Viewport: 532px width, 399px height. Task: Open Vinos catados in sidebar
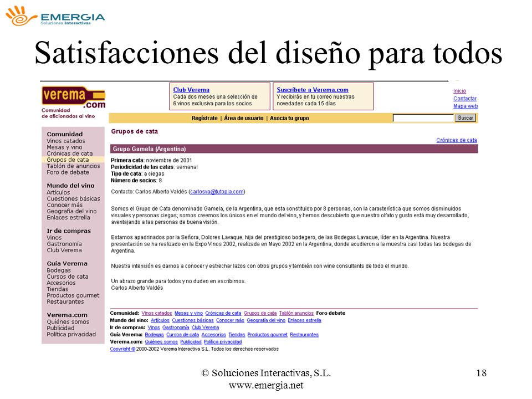(66, 141)
